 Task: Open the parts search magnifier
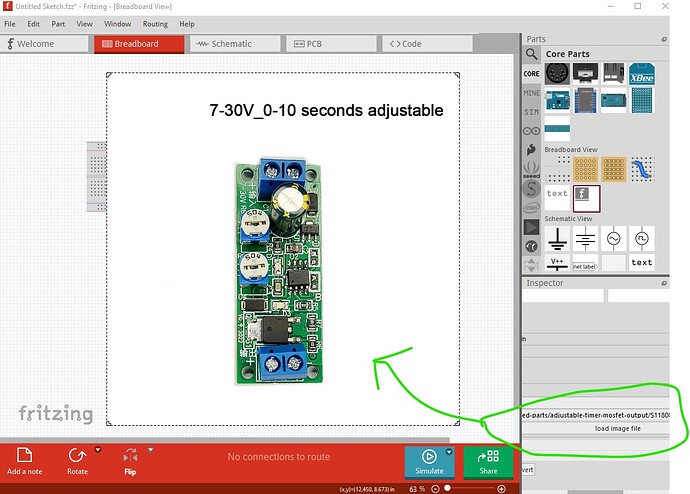531,54
